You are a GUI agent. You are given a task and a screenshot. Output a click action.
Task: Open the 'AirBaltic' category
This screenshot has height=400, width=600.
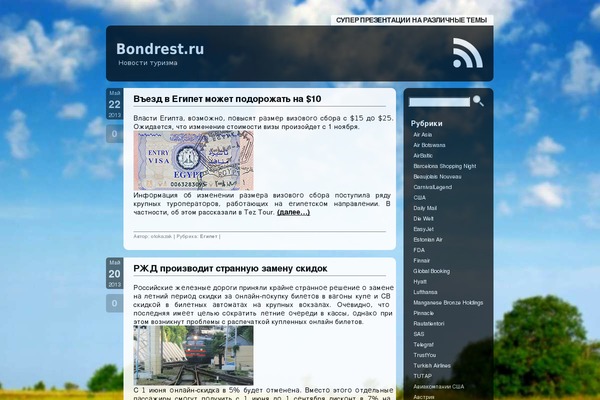click(x=423, y=156)
